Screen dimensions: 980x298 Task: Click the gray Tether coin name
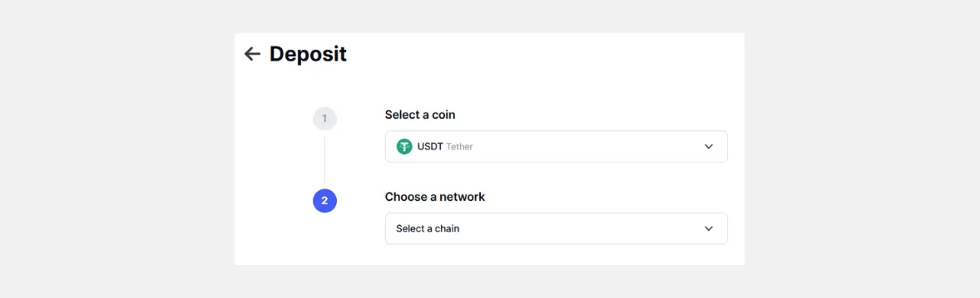(x=459, y=146)
